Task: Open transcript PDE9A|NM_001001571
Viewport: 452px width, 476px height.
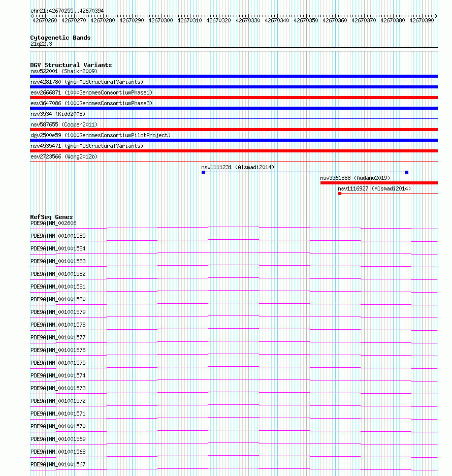Action: [x=58, y=414]
